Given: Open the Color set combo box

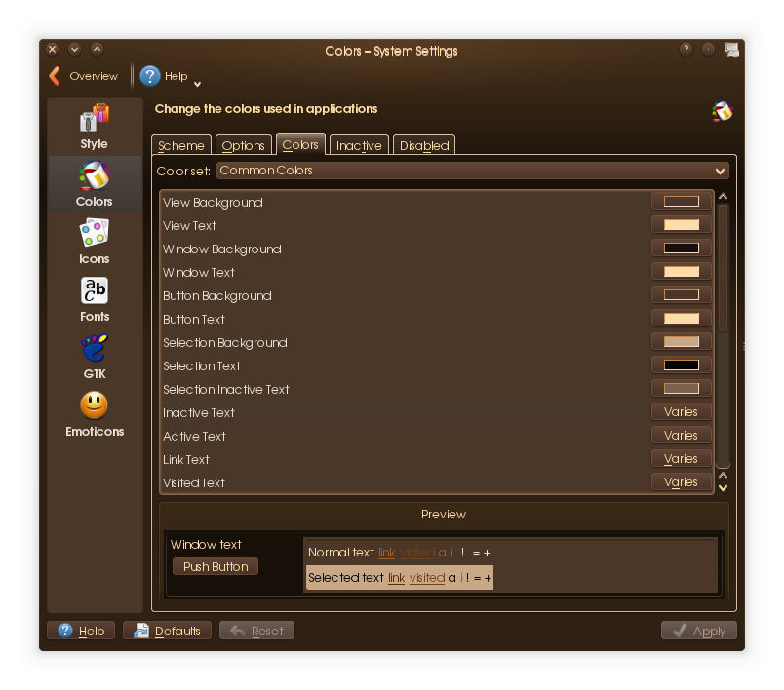Looking at the screenshot, I should click(473, 171).
